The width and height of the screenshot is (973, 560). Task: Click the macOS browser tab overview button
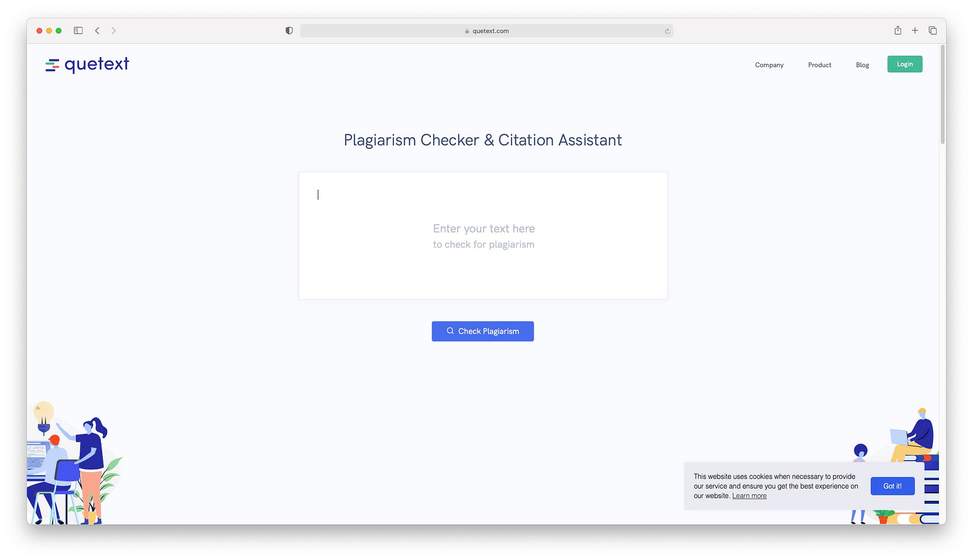[932, 30]
